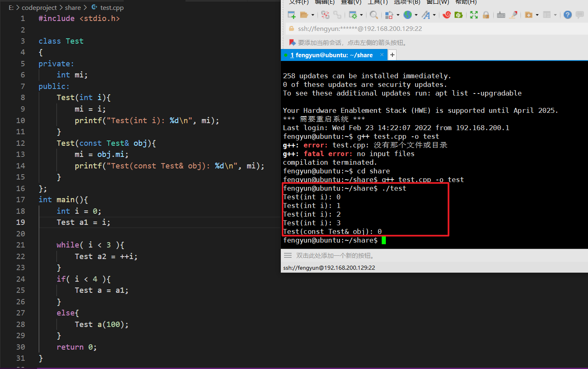The width and height of the screenshot is (588, 369).
Task: Click terminal line 'Test(int i): 3'
Action: tap(312, 223)
